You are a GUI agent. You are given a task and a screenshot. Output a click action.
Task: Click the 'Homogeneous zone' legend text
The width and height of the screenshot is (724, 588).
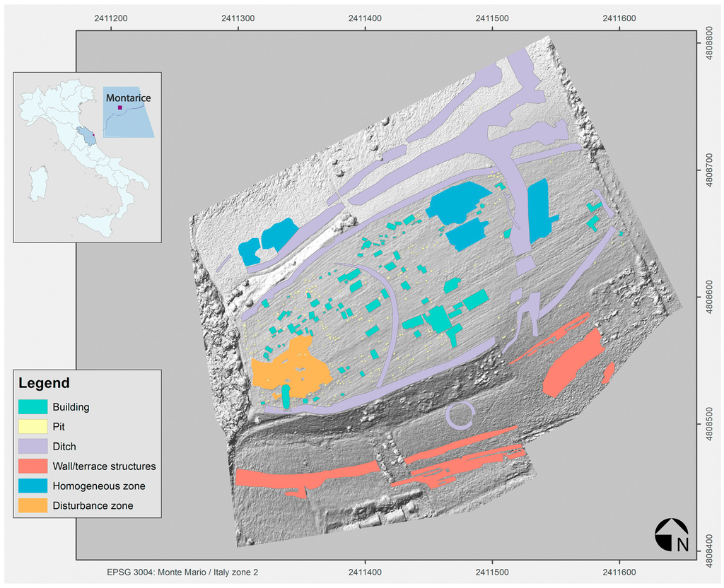98,486
